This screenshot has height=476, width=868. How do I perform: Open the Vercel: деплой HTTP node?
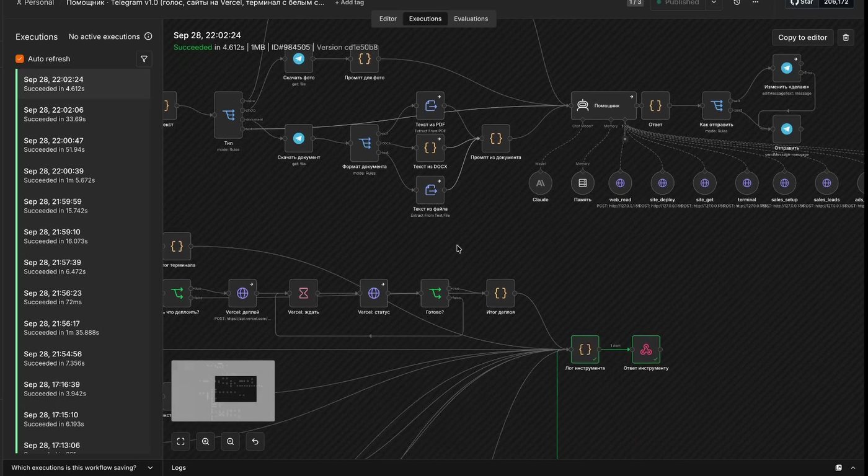click(242, 293)
